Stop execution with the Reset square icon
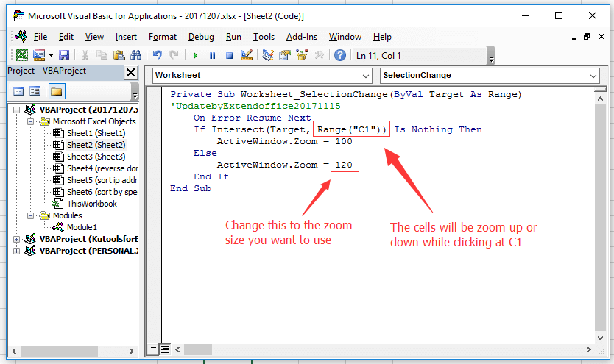 [x=229, y=55]
